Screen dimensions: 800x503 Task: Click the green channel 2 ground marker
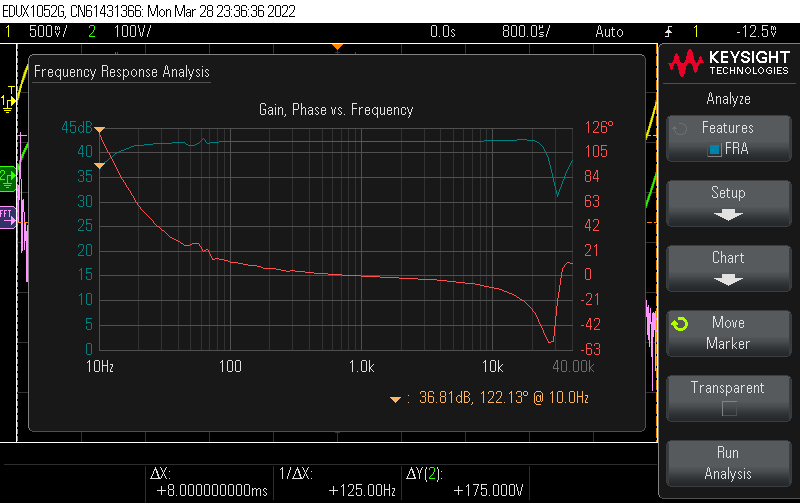(x=8, y=175)
